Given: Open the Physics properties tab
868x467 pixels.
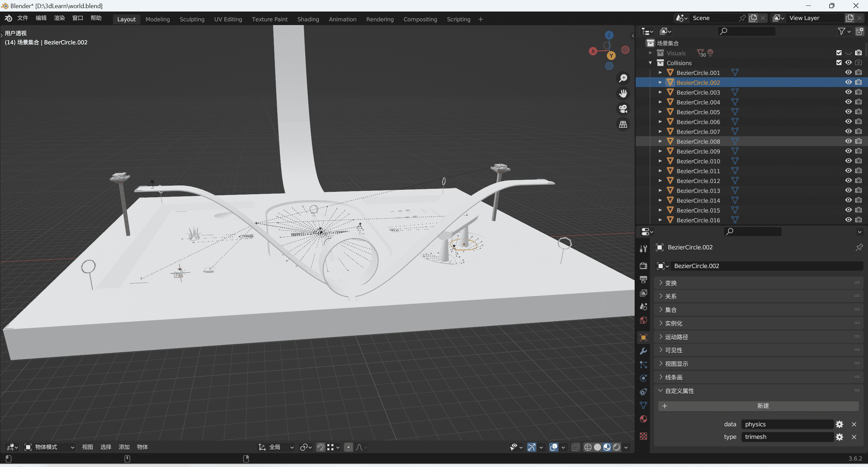Looking at the screenshot, I should point(643,378).
